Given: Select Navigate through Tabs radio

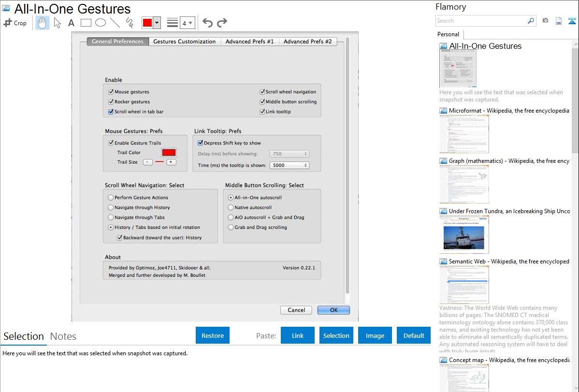Looking at the screenshot, I should click(111, 217).
